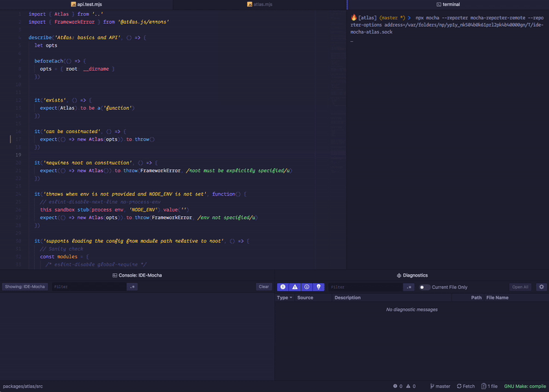The width and height of the screenshot is (549, 392).
Task: Toggle error messages filter in Diagnostics
Action: click(x=283, y=287)
